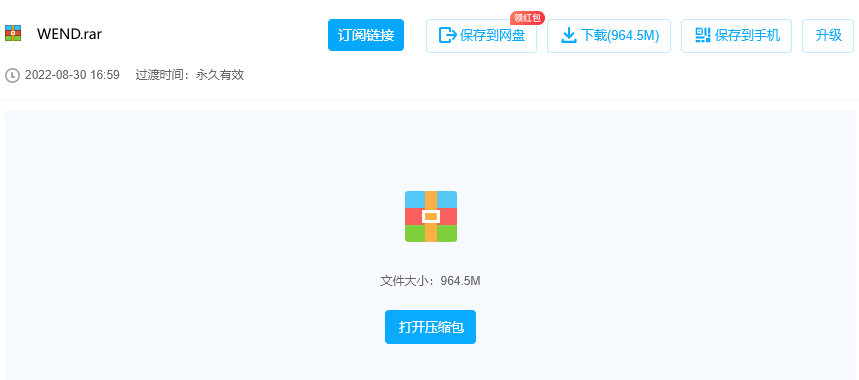Click the 订阅链接 button
The height and width of the screenshot is (380, 859).
(x=366, y=36)
